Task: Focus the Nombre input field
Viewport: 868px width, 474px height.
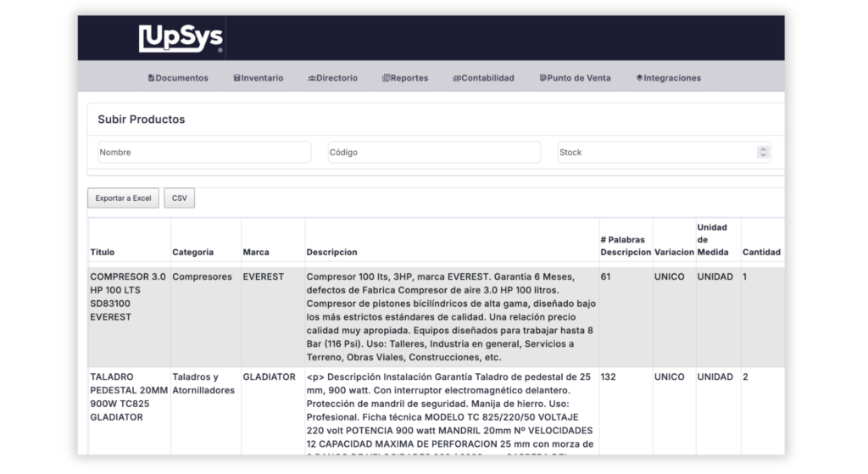Action: coord(203,153)
